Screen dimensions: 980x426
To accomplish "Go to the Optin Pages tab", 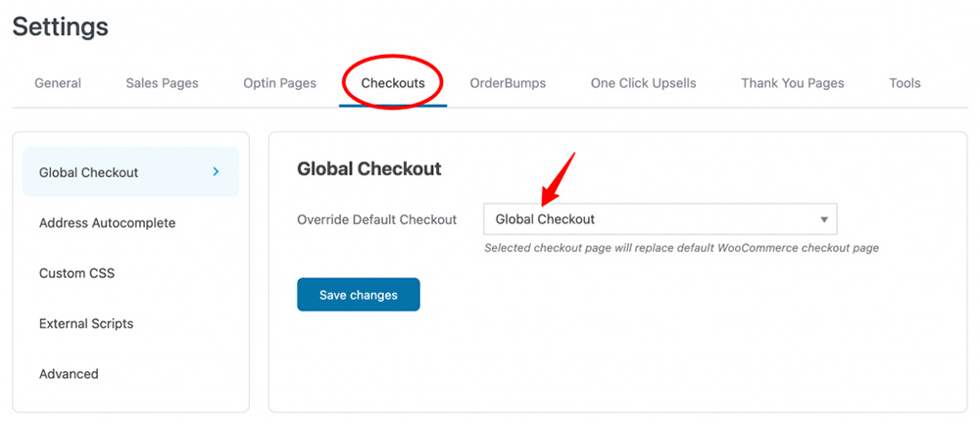I will [x=279, y=83].
